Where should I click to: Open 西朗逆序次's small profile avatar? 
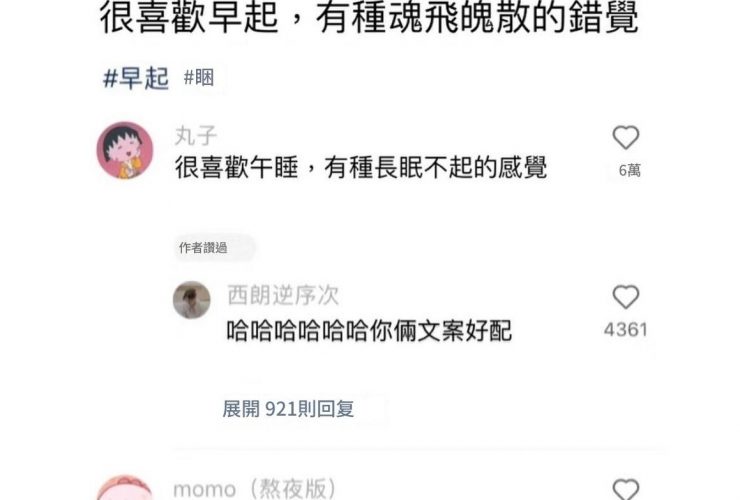(192, 300)
